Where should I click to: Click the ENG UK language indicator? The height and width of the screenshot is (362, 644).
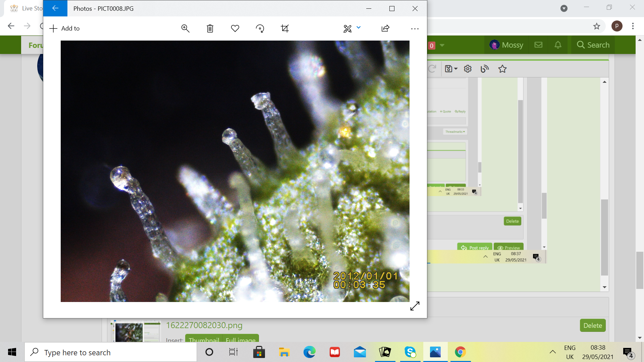[x=570, y=352]
